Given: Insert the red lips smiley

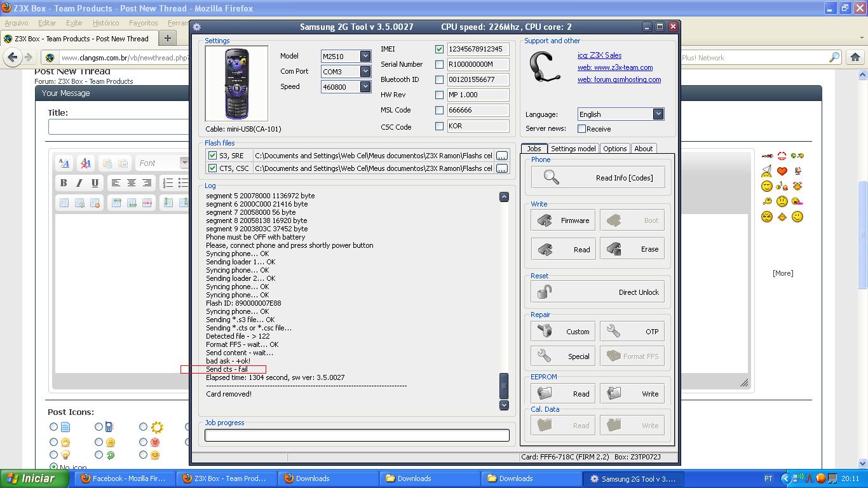Looking at the screenshot, I should pyautogui.click(x=782, y=156).
